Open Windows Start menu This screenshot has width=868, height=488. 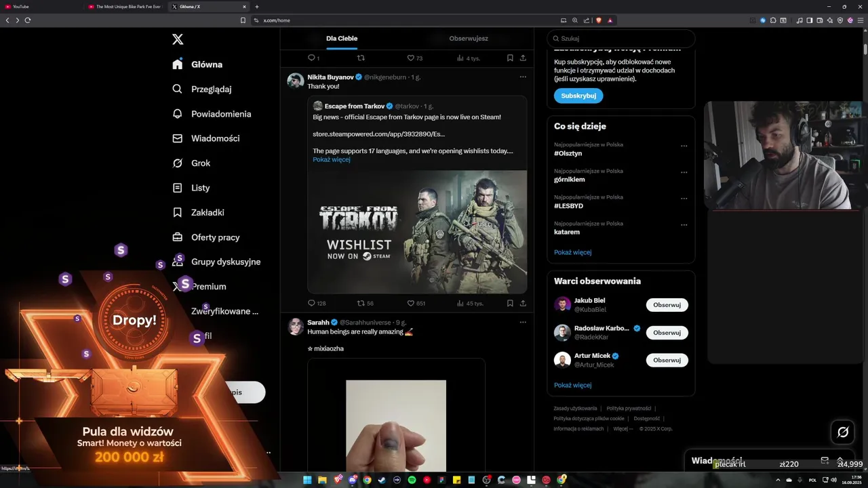(307, 480)
